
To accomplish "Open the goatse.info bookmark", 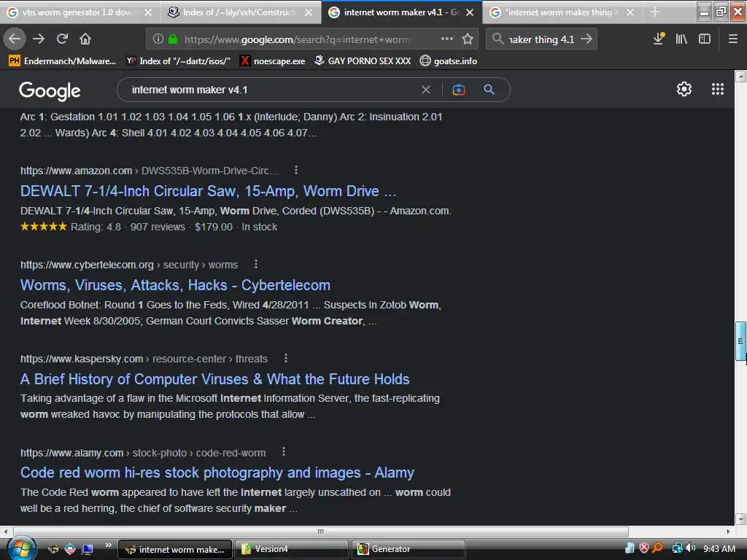I will tap(449, 61).
